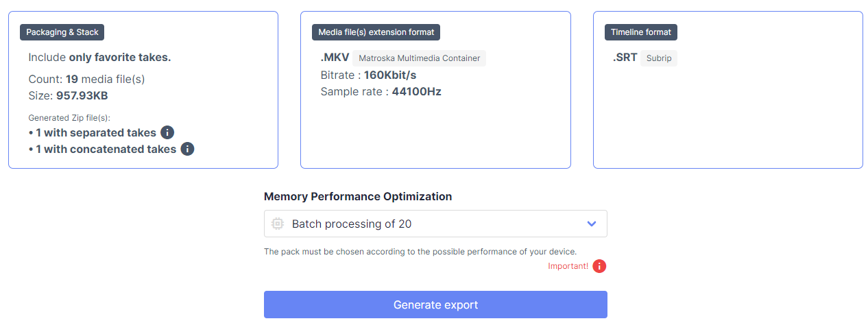Expand the batch processing dropdown chevron
The width and height of the screenshot is (868, 321).
click(x=592, y=224)
